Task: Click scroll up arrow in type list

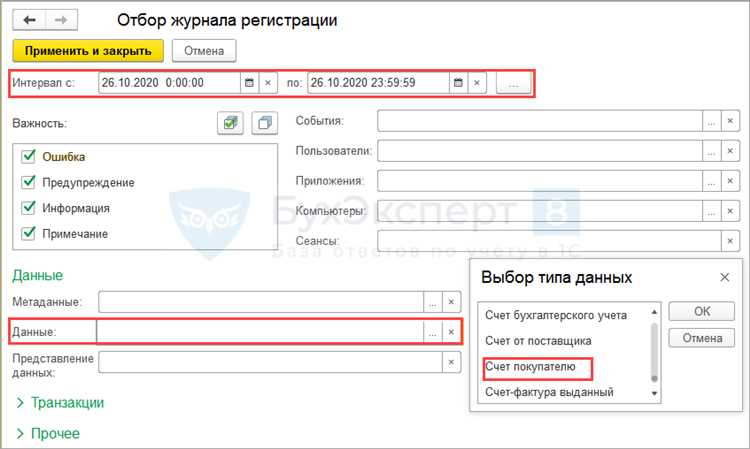Action: click(x=654, y=312)
